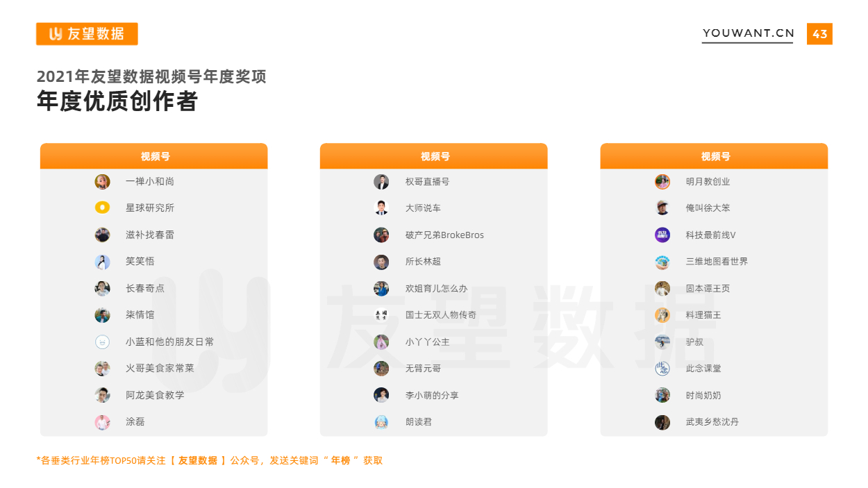The image size is (868, 488).
Task: Click the text 火哥美食家常菜
Action: [x=160, y=369]
